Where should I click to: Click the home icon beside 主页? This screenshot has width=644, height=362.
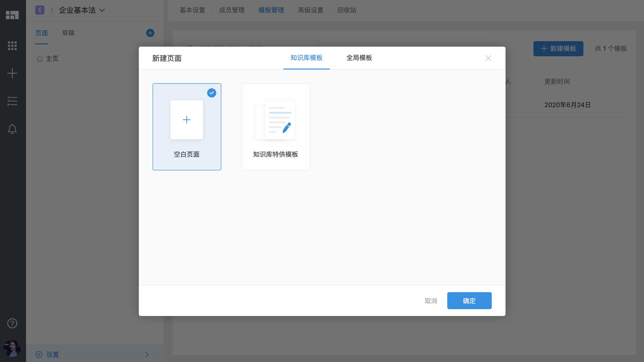(x=40, y=59)
